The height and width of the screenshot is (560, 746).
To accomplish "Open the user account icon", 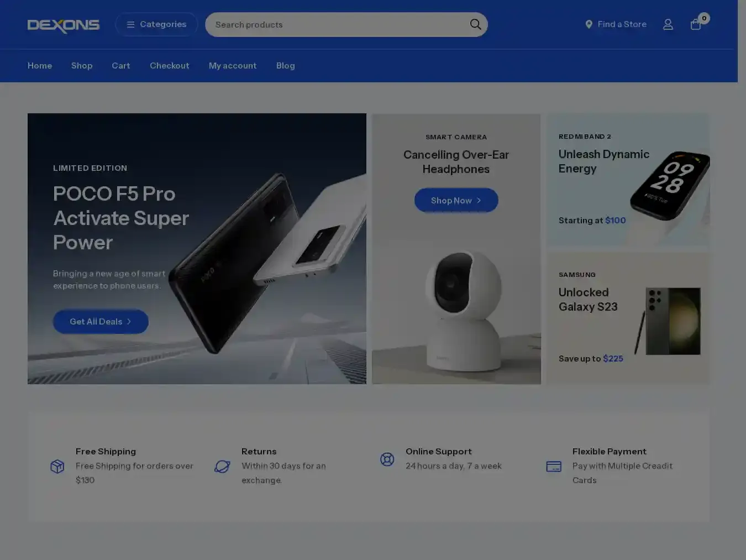I will (668, 24).
